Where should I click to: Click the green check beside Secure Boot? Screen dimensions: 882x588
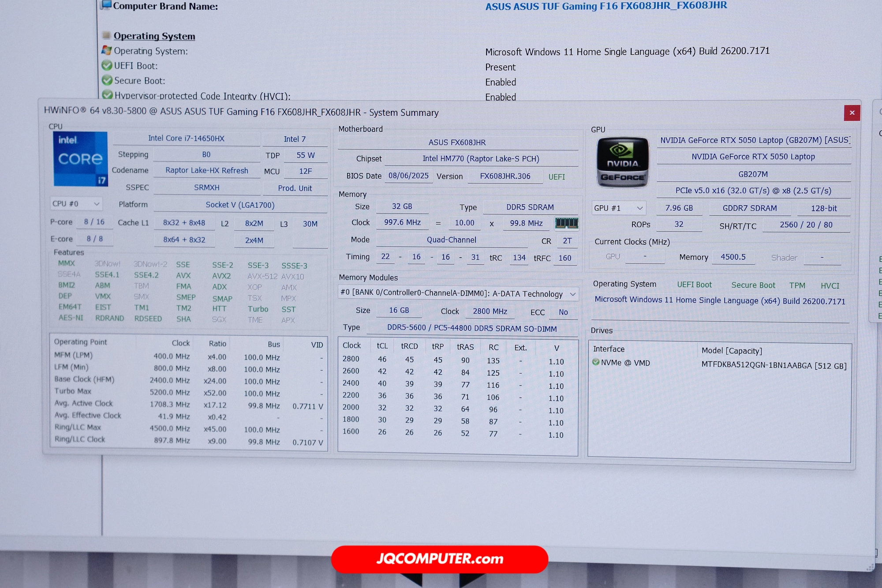107,80
